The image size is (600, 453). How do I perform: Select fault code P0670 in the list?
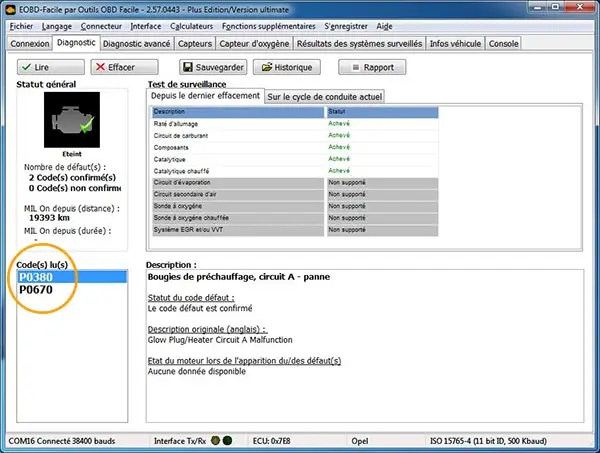tap(36, 290)
